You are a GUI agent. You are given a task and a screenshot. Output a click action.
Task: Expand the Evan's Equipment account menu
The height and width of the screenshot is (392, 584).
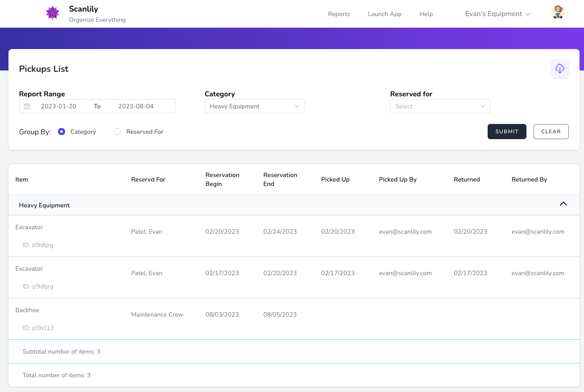tap(497, 14)
